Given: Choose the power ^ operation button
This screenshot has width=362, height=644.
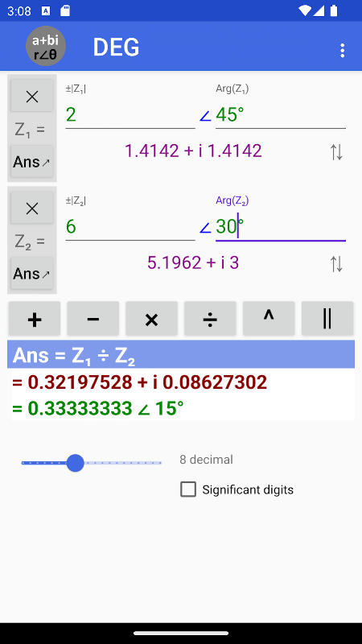Looking at the screenshot, I should 269,319.
